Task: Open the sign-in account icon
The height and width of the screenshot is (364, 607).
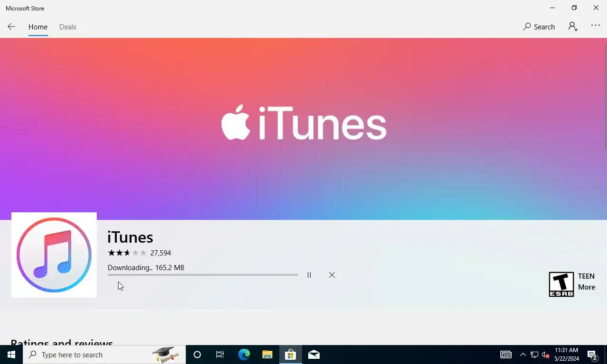Action: (x=573, y=27)
